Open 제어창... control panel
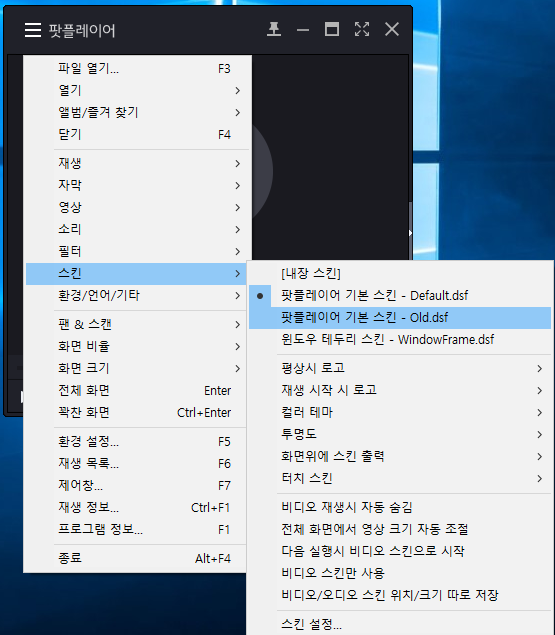 (x=138, y=485)
